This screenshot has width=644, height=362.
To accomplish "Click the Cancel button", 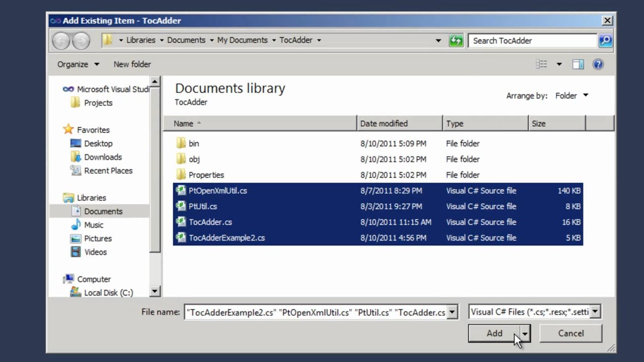I will [571, 333].
